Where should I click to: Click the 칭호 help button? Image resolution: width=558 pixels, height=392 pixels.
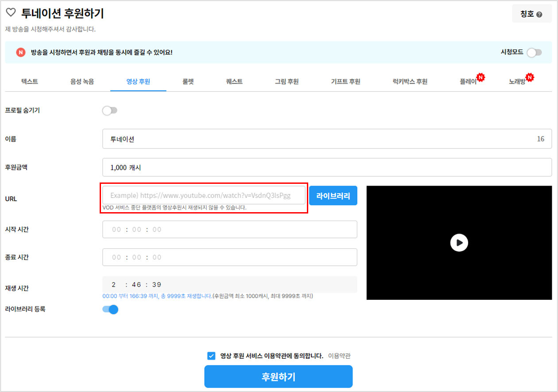(531, 14)
